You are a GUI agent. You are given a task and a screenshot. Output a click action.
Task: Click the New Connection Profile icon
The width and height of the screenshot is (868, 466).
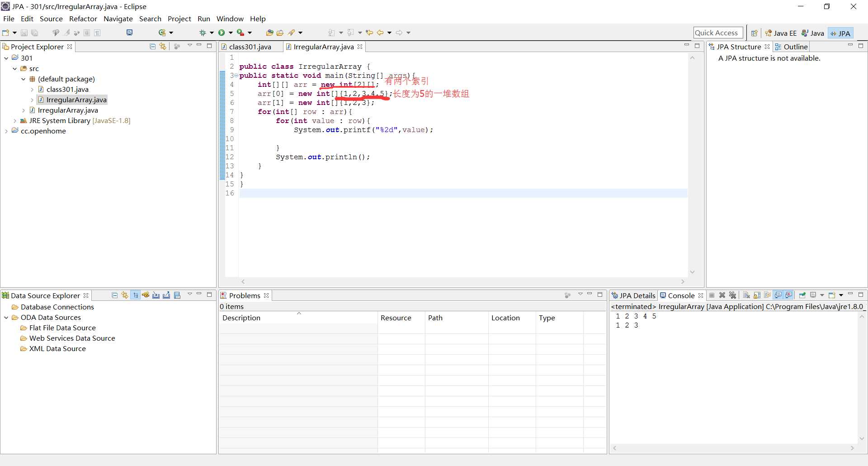(146, 295)
